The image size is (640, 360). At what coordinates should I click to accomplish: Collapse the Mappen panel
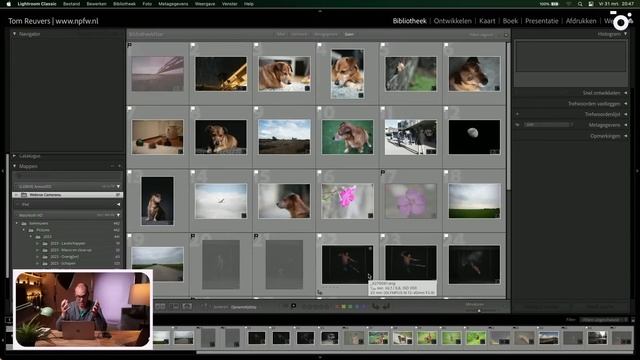coord(15,166)
